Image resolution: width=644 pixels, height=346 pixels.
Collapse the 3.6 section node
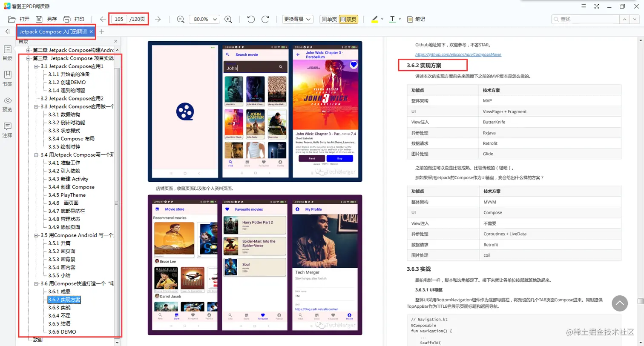point(36,283)
